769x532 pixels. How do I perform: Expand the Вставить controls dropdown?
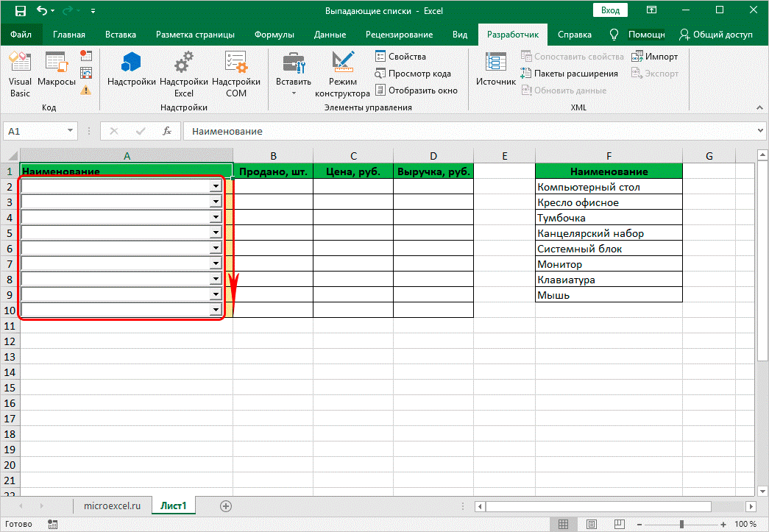tap(293, 93)
